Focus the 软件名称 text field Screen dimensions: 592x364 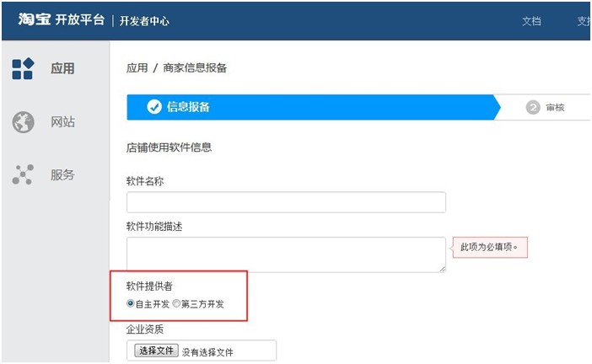point(286,202)
